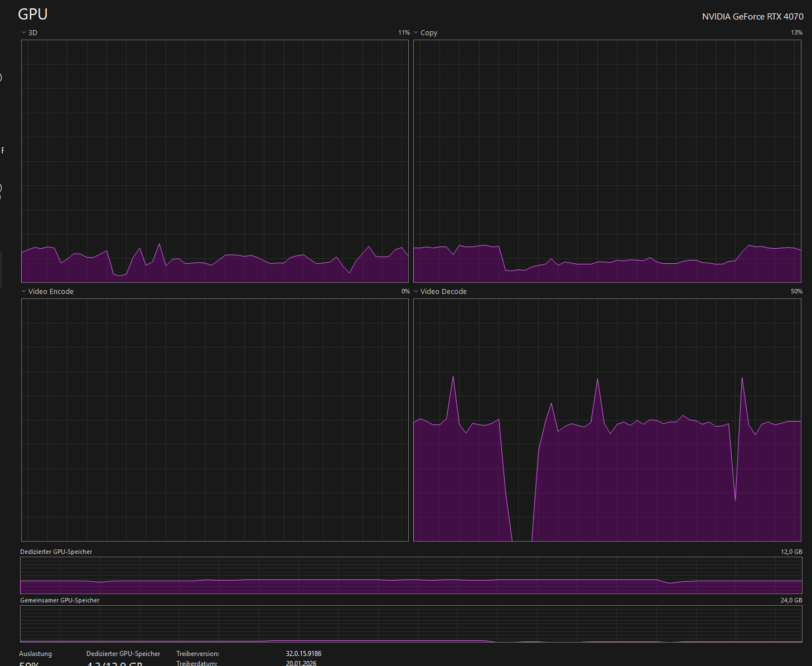
Task: Click the 24,0 GB maximum label
Action: pos(791,600)
